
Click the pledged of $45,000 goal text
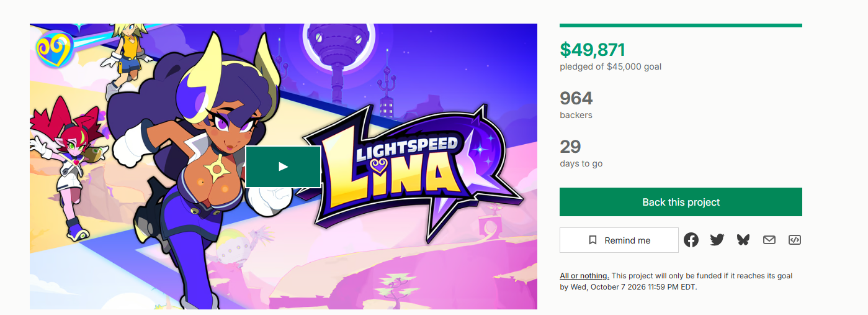point(611,66)
